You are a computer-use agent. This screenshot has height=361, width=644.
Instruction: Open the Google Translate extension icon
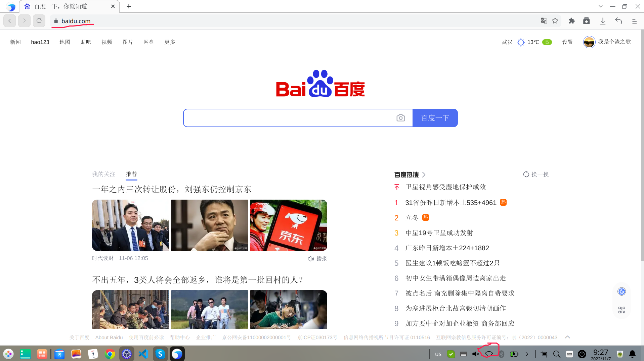pos(543,21)
